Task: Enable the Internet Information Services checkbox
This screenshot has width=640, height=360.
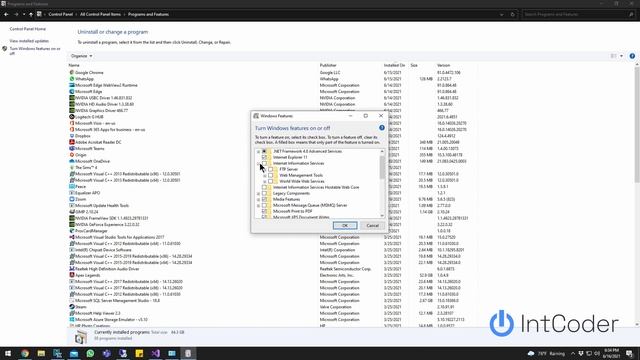Action: tap(264, 163)
